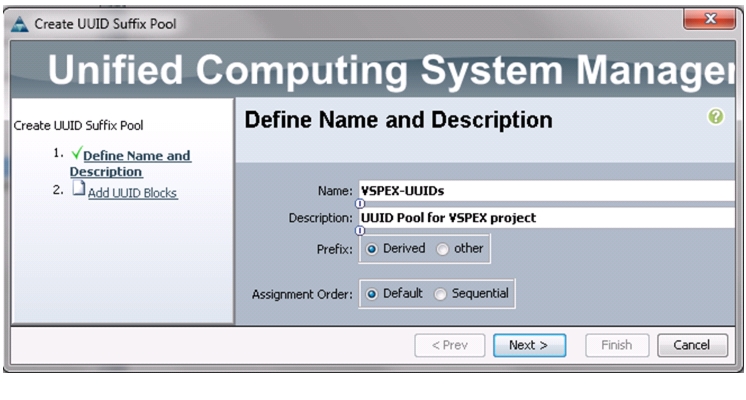Click the Prefix label
Viewport: 746px width, 400px height.
pyautogui.click(x=334, y=249)
